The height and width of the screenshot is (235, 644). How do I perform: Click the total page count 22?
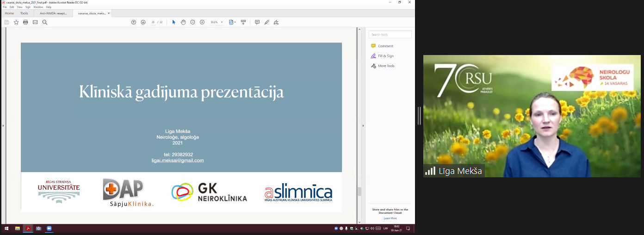161,22
